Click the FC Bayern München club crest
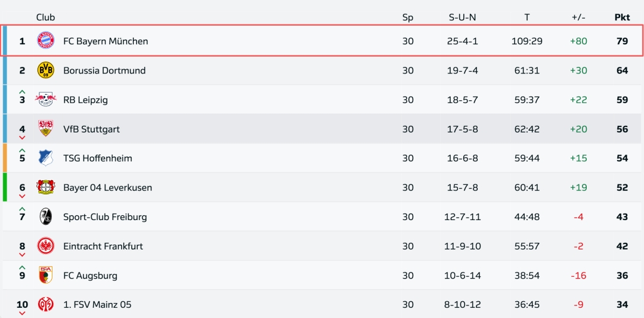The image size is (644, 318). pyautogui.click(x=46, y=41)
